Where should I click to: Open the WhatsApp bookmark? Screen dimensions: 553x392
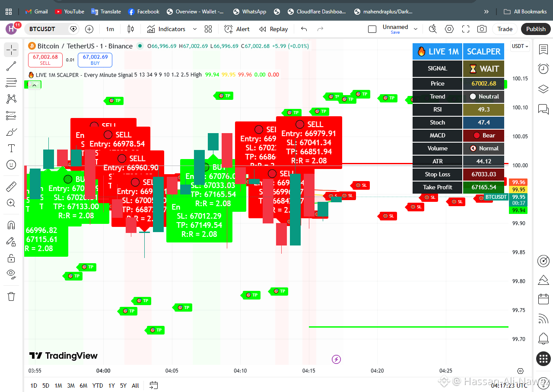pyautogui.click(x=249, y=12)
